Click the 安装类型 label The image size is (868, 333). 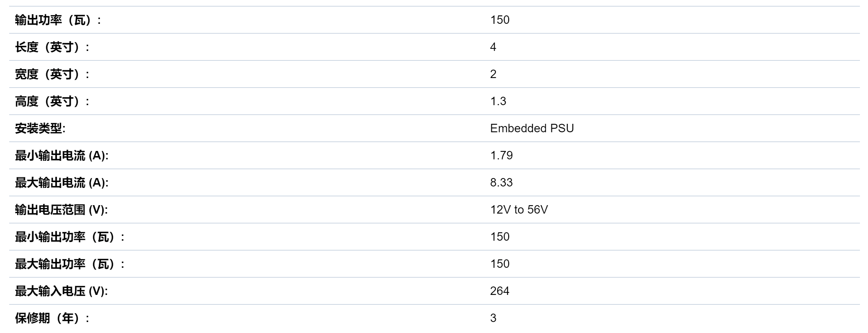point(40,129)
